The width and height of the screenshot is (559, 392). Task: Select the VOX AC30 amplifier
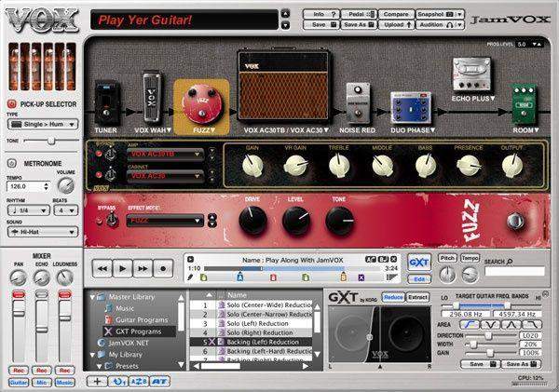point(284,87)
